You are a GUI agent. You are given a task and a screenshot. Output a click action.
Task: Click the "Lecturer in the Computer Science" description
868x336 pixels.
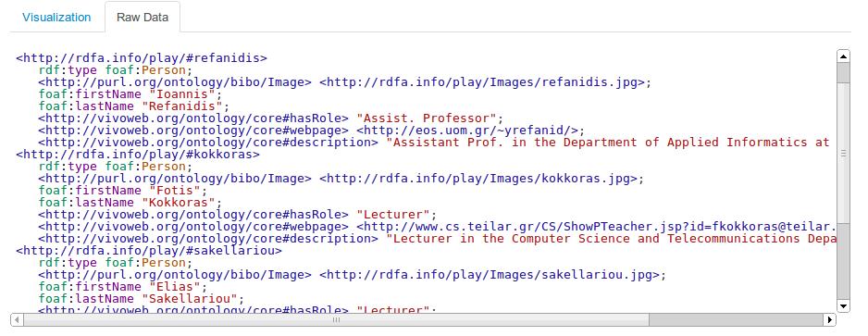coord(611,239)
